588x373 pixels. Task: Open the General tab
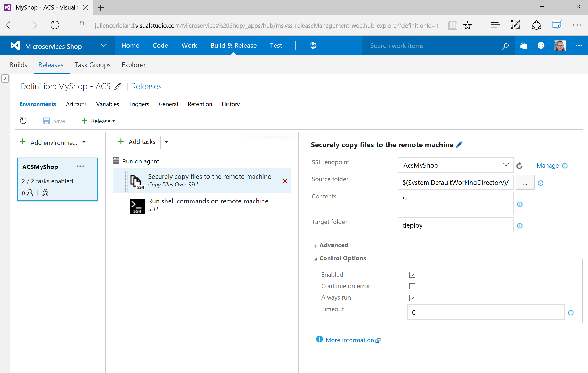(168, 104)
